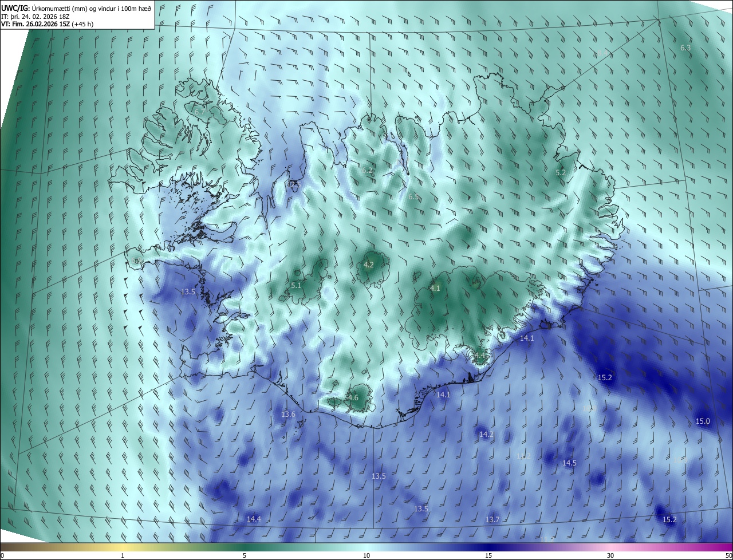
Task: Click the 6.2 value label on the map
Action: pos(368,170)
